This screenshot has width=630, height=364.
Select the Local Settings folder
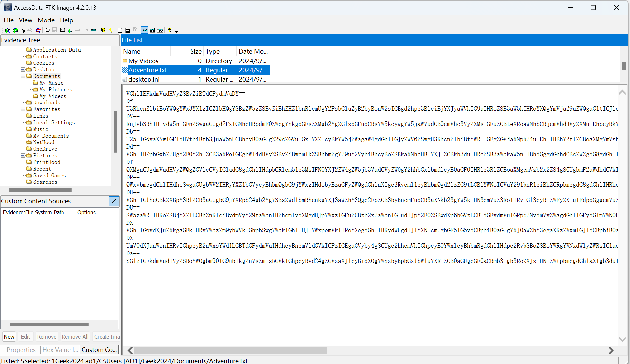(54, 122)
